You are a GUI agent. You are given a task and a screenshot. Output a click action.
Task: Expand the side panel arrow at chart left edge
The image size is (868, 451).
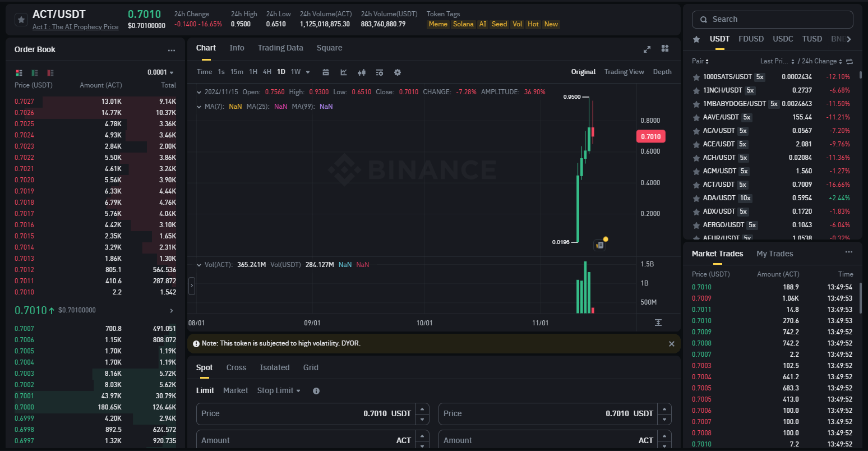click(192, 286)
